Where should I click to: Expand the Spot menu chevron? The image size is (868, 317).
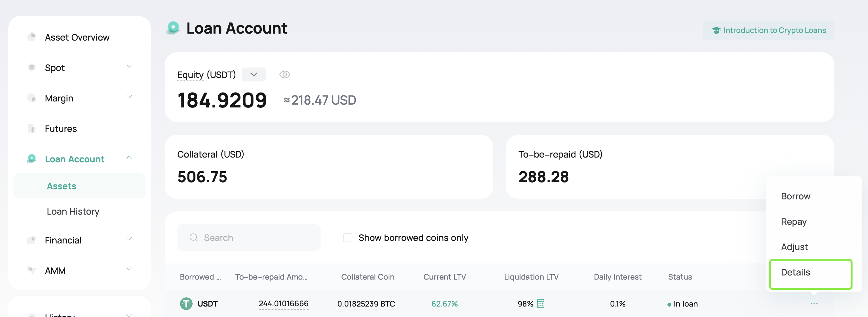[129, 66]
